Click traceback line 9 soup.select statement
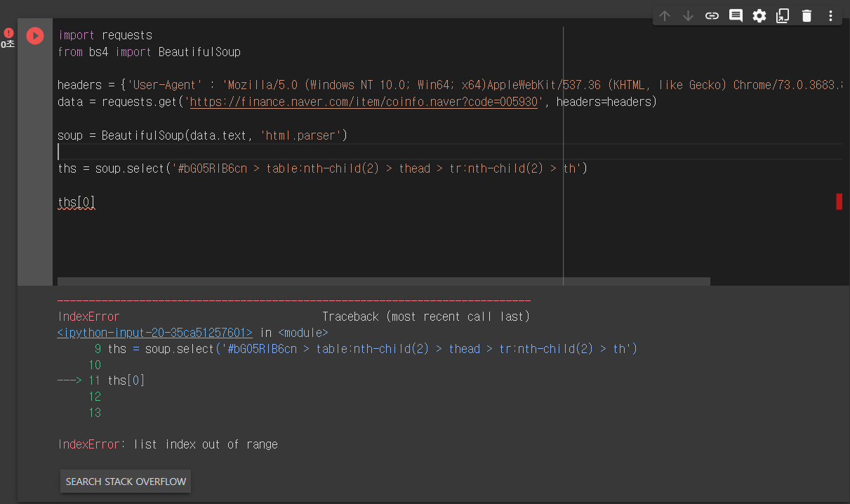 tap(372, 349)
